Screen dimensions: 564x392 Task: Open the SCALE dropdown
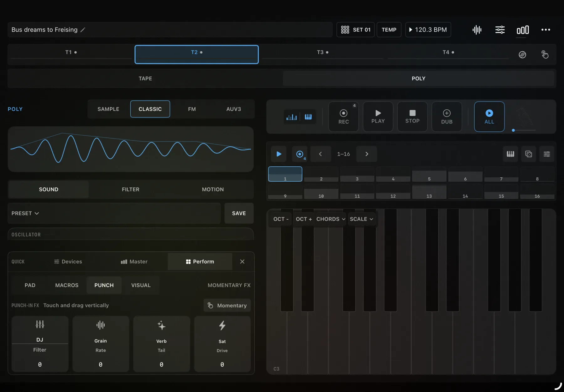[x=361, y=219]
